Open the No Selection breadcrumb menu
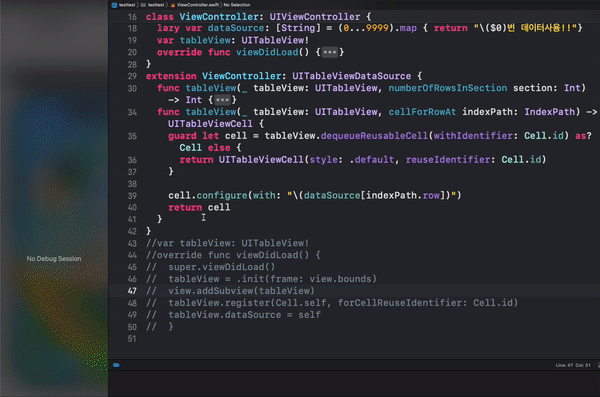The image size is (600, 397). (x=237, y=5)
